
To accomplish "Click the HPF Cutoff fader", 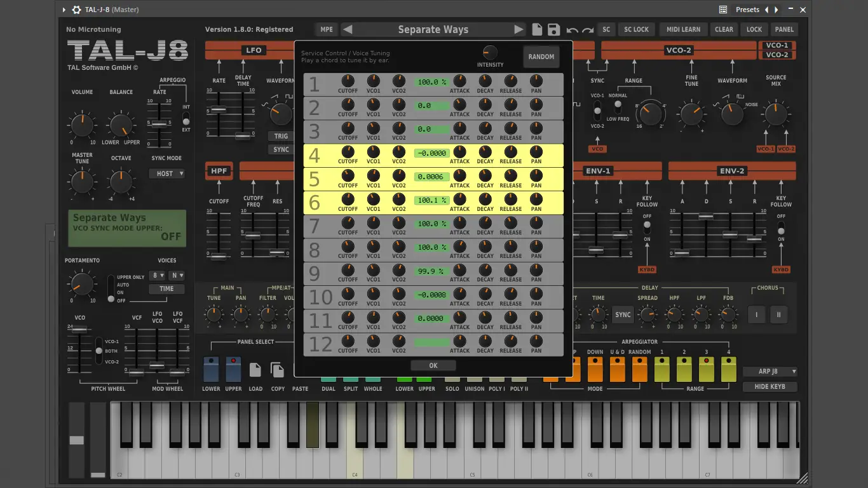I will (219, 257).
